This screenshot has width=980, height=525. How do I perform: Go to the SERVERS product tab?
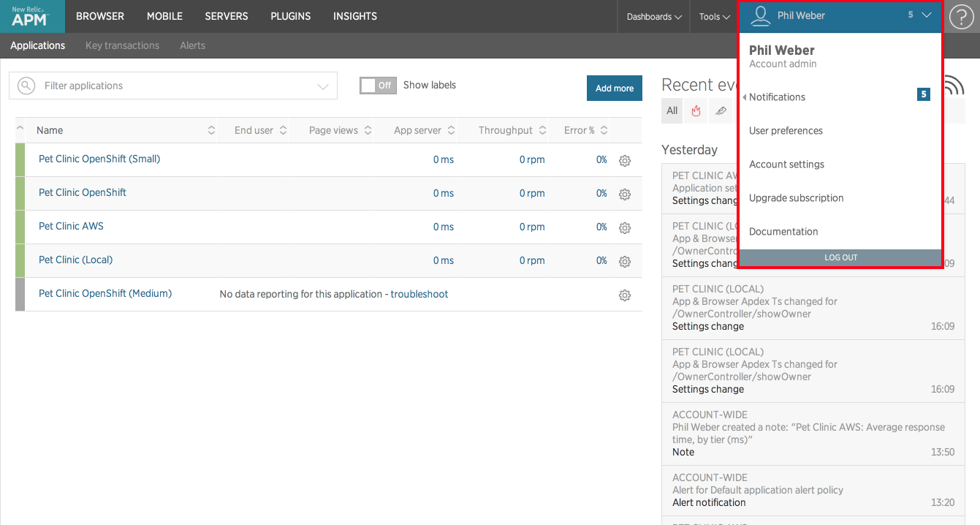point(227,16)
